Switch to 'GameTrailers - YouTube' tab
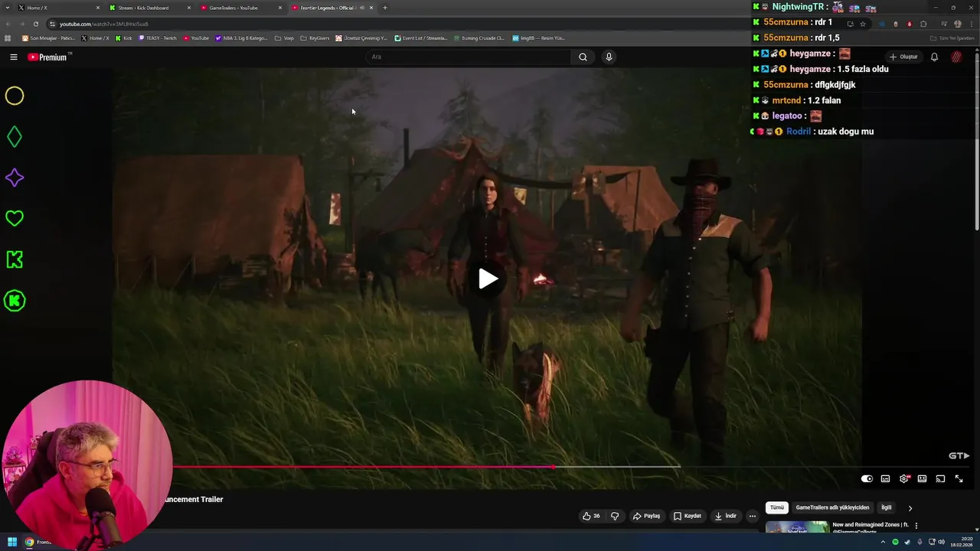 (240, 8)
